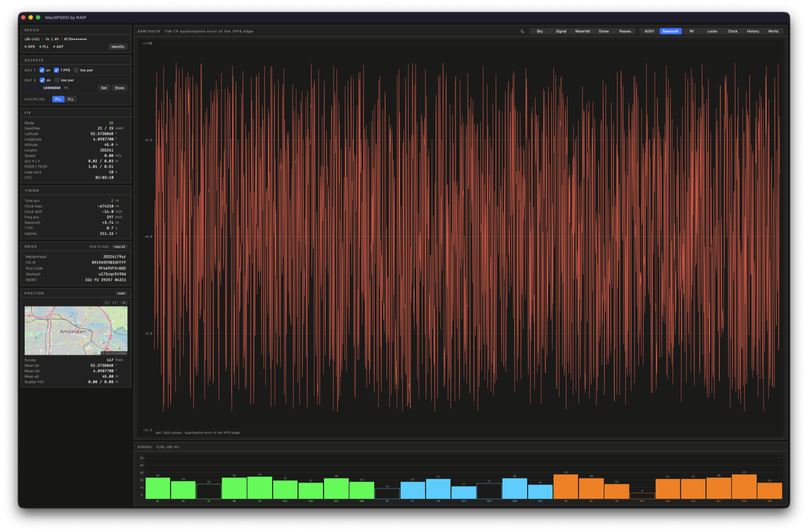The width and height of the screenshot is (808, 532).
Task: Click green signal bar with value 30
Action: [x=260, y=488]
